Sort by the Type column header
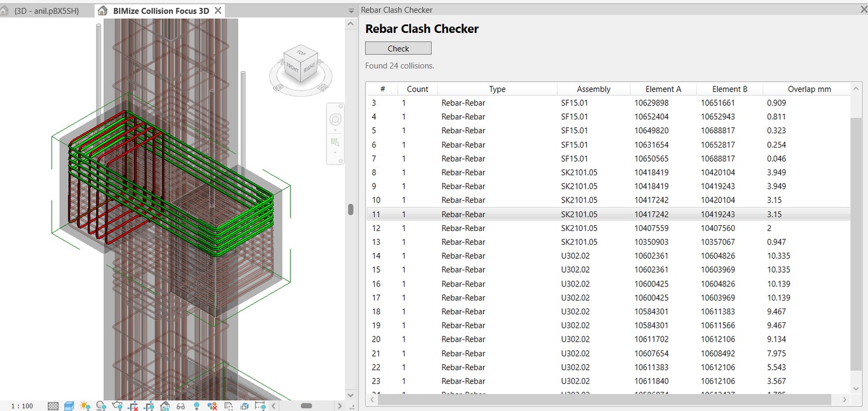 click(x=497, y=89)
